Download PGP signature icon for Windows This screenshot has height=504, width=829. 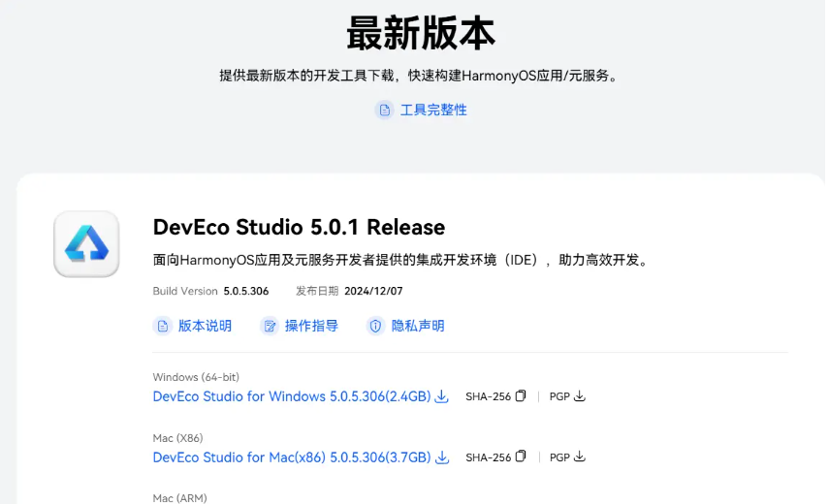pos(580,396)
